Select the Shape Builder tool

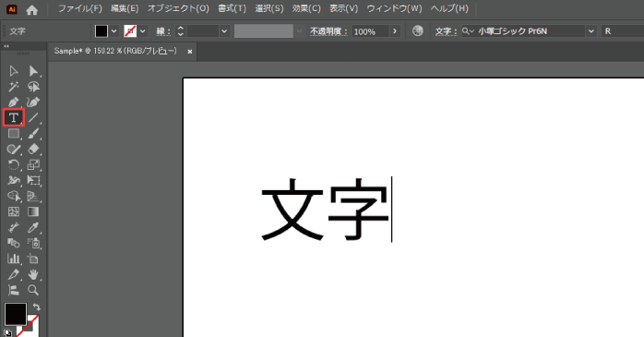coord(14,197)
